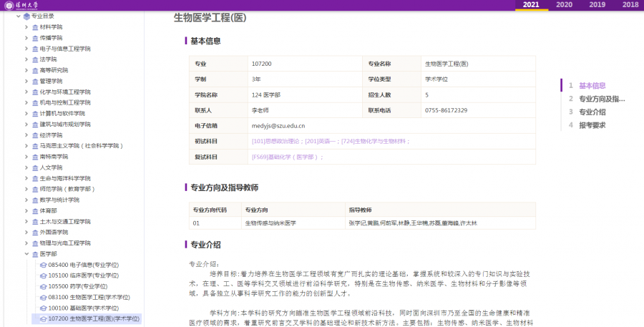644x327 pixels.
Task: Click the building icon beside 体育部
Action: (35, 211)
